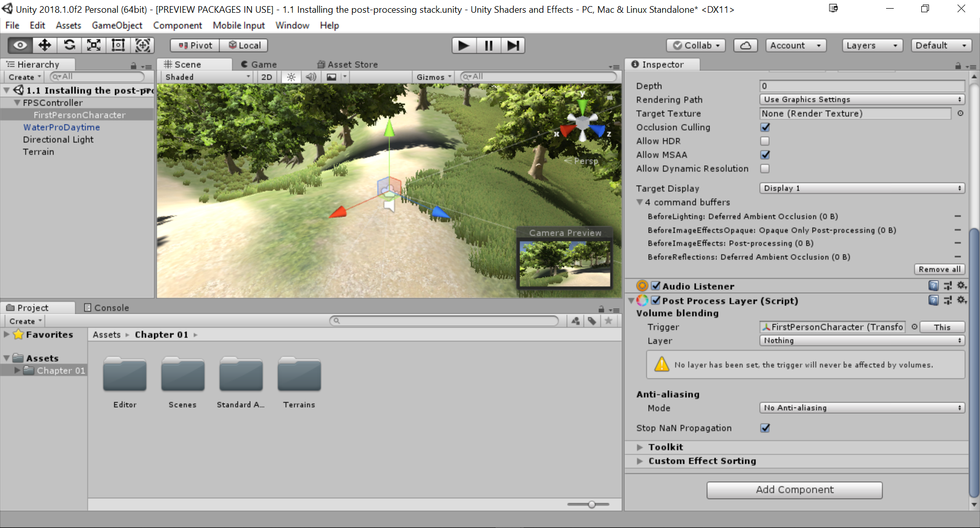Open the Shaded draw mode dropdown
Viewport: 980px width, 528px height.
(207, 77)
